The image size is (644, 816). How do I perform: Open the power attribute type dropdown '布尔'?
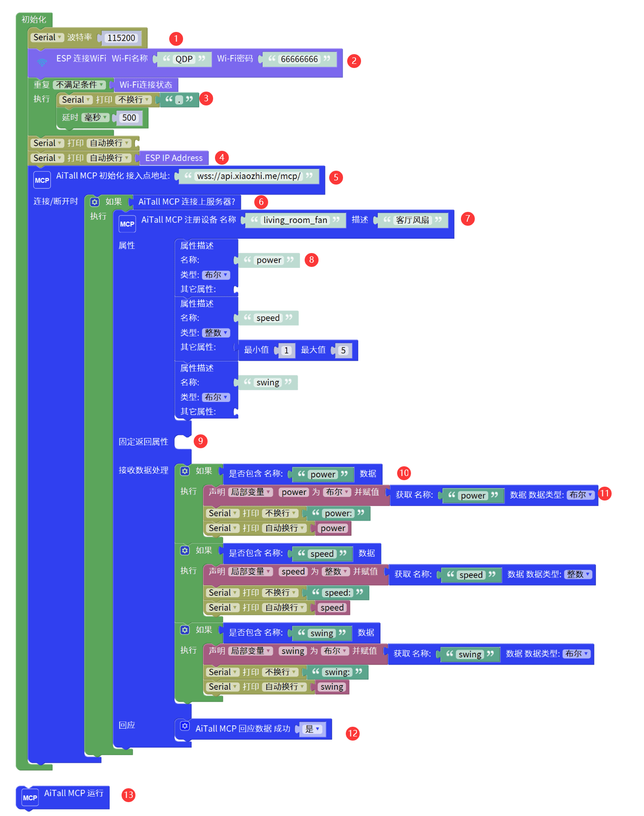tap(216, 275)
